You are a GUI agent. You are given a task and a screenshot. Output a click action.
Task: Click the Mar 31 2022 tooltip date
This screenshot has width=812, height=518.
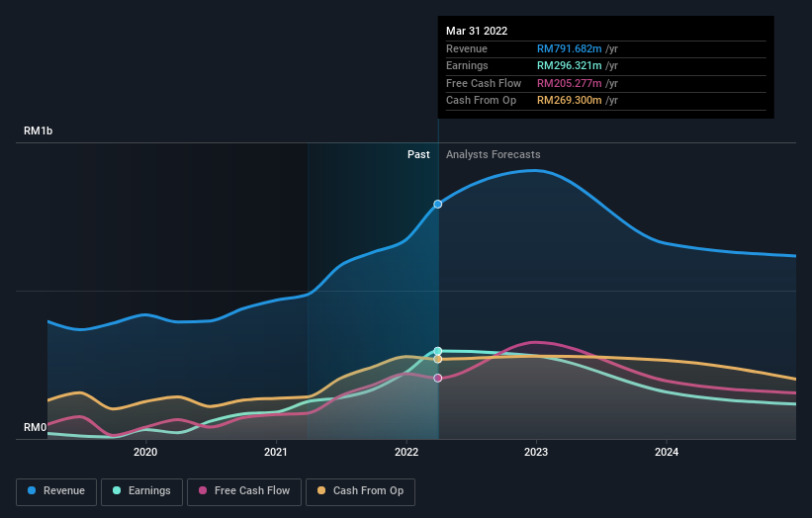[477, 31]
